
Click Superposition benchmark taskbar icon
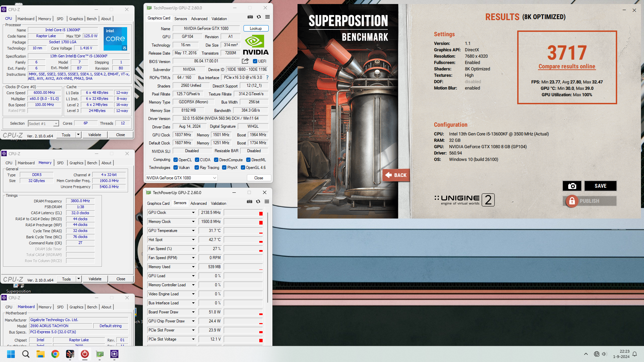[x=70, y=354]
